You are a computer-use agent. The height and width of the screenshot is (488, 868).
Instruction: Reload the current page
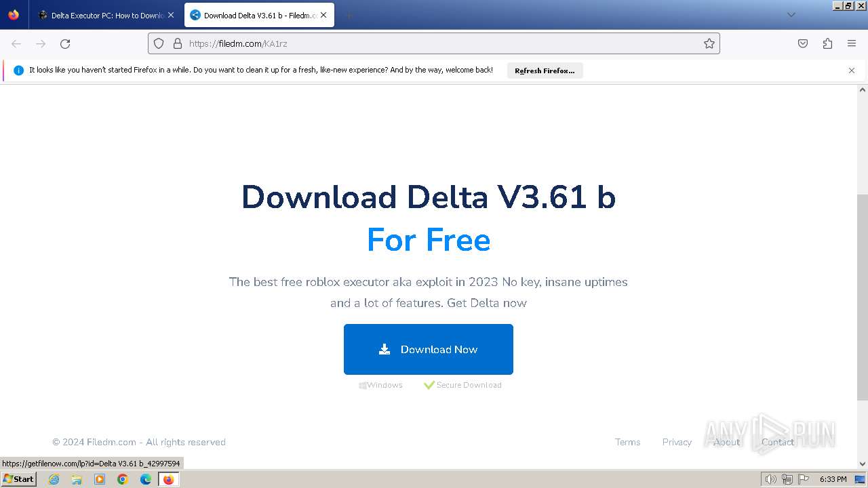coord(65,43)
